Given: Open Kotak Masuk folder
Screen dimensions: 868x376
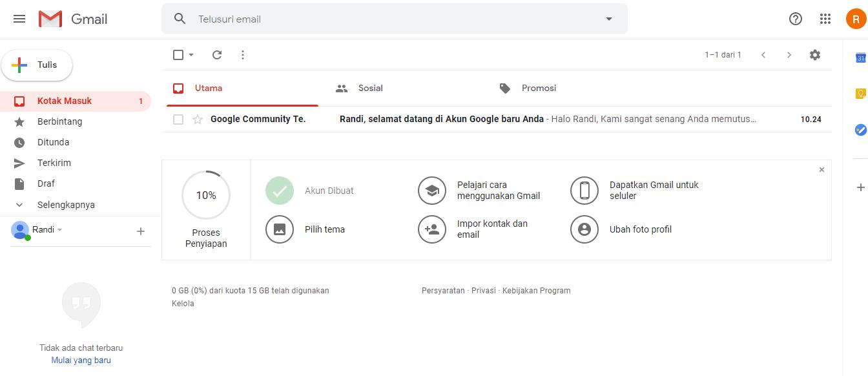Looking at the screenshot, I should coord(76,101).
